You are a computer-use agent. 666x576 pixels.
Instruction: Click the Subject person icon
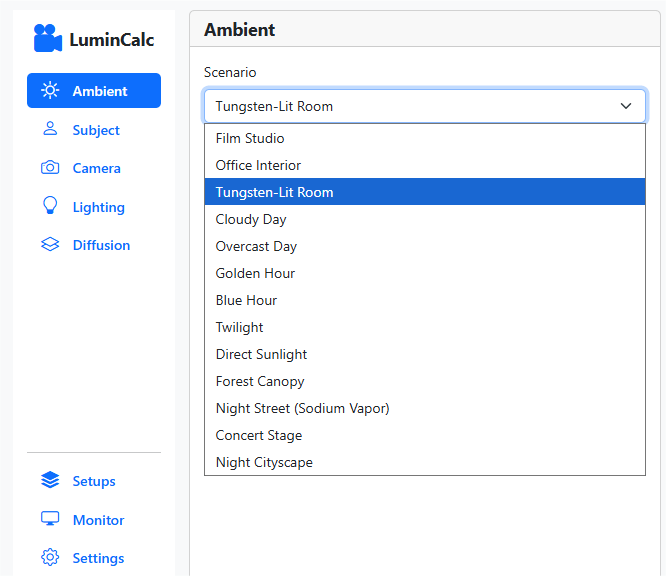[50, 129]
